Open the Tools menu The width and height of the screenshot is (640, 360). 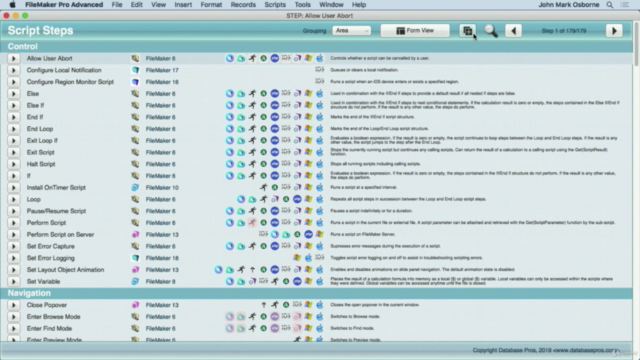[x=302, y=5]
